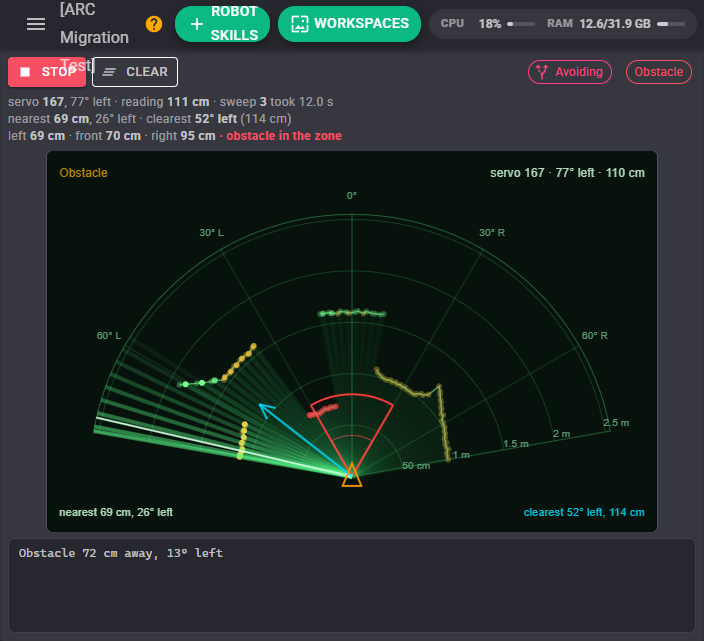Click the 'obstacle in the zone' warning text
The width and height of the screenshot is (704, 641).
284,136
